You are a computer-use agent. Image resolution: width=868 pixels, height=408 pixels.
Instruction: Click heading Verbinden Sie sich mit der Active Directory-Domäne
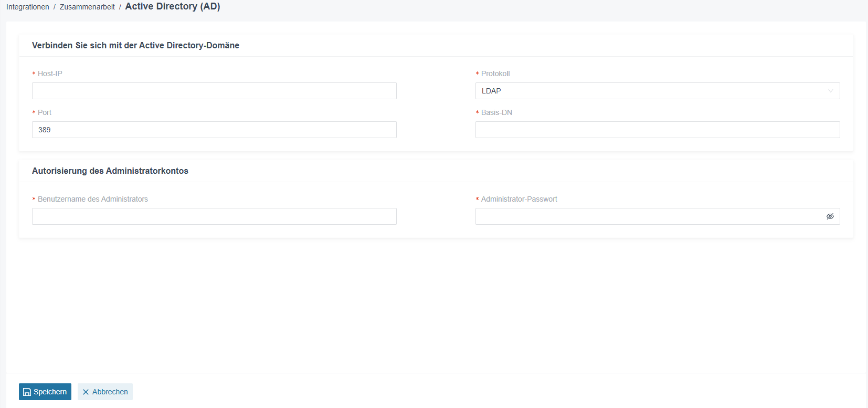click(x=135, y=45)
